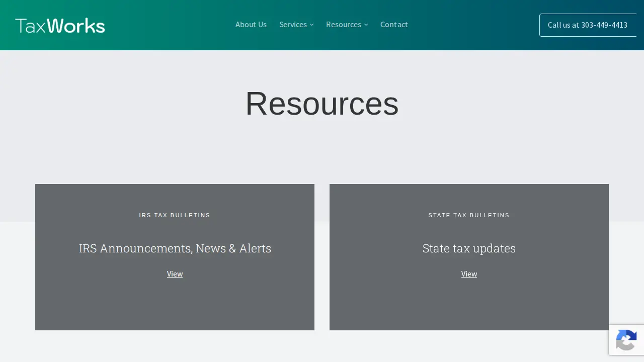Expand the Services dropdown chevron
The image size is (644, 362).
(311, 25)
